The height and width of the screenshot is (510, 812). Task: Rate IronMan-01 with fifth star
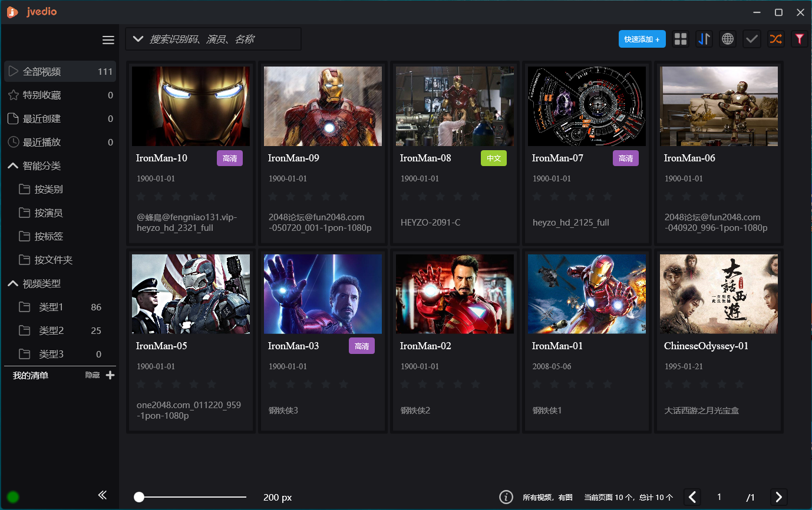(608, 384)
